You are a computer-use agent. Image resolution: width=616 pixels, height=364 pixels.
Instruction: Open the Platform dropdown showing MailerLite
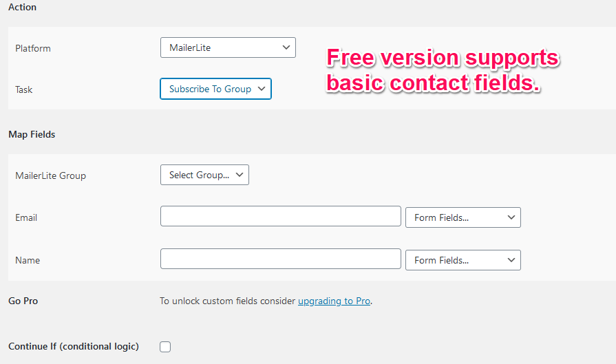click(x=228, y=47)
